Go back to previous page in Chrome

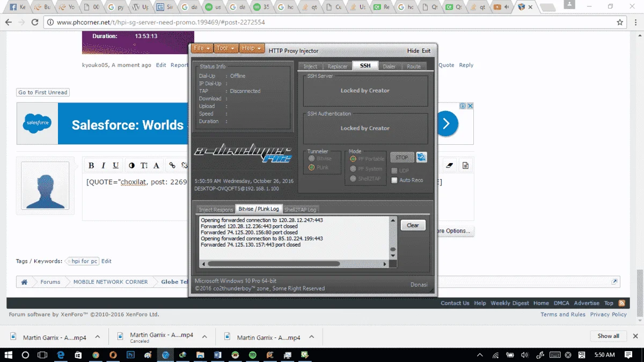8,23
